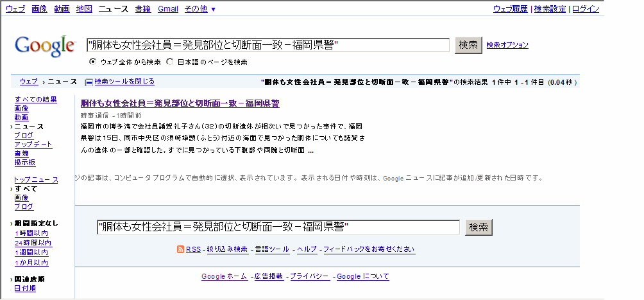Select 動画 in the left sidebar
The width and height of the screenshot is (644, 300).
tap(21, 118)
